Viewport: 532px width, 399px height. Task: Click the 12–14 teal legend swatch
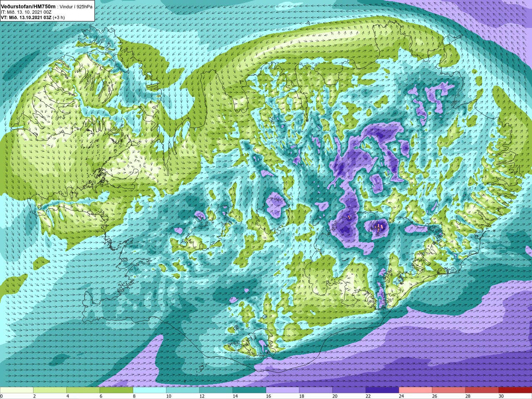point(216,390)
